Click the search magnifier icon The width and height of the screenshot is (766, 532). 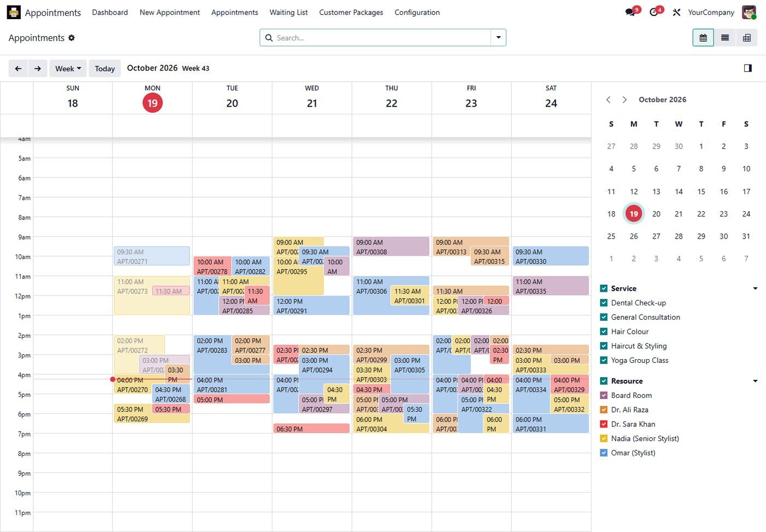tap(269, 38)
